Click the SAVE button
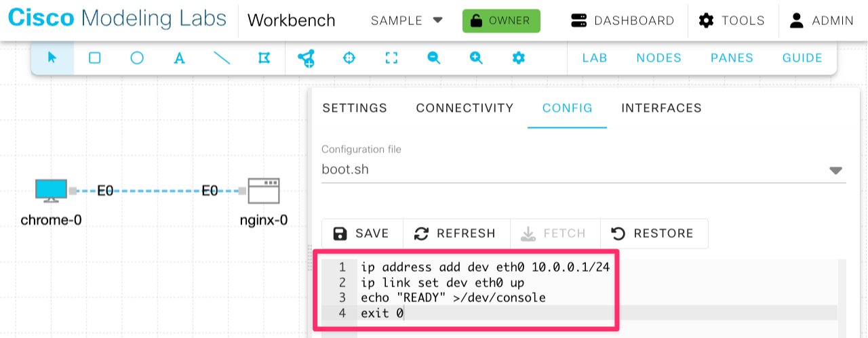 tap(362, 234)
